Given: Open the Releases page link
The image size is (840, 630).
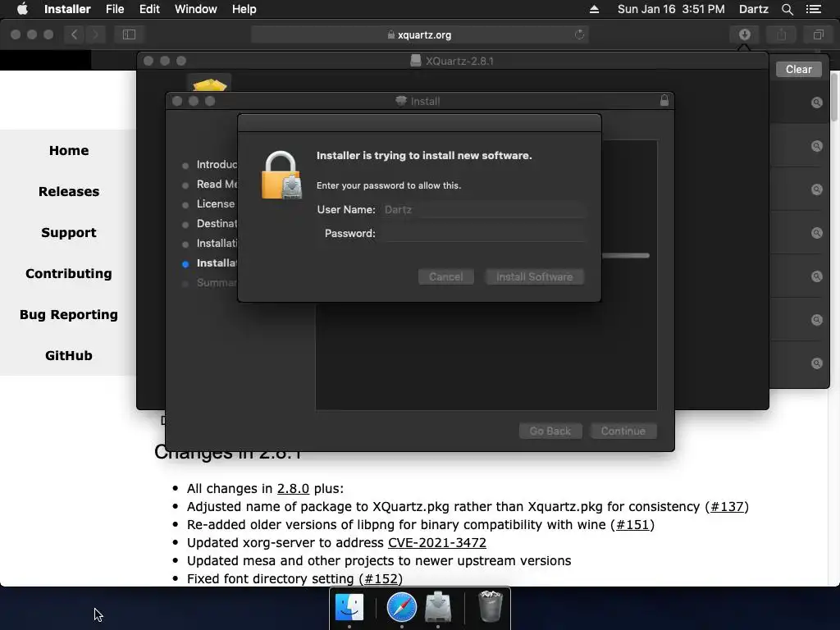Looking at the screenshot, I should click(x=69, y=192).
